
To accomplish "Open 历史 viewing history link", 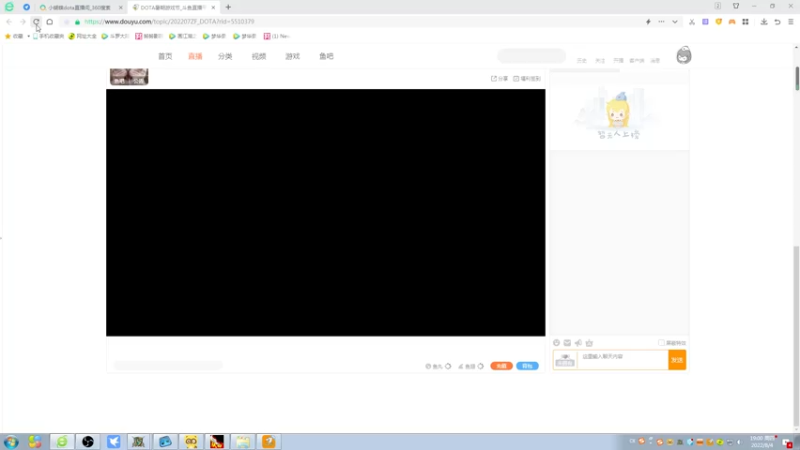I will [582, 61].
